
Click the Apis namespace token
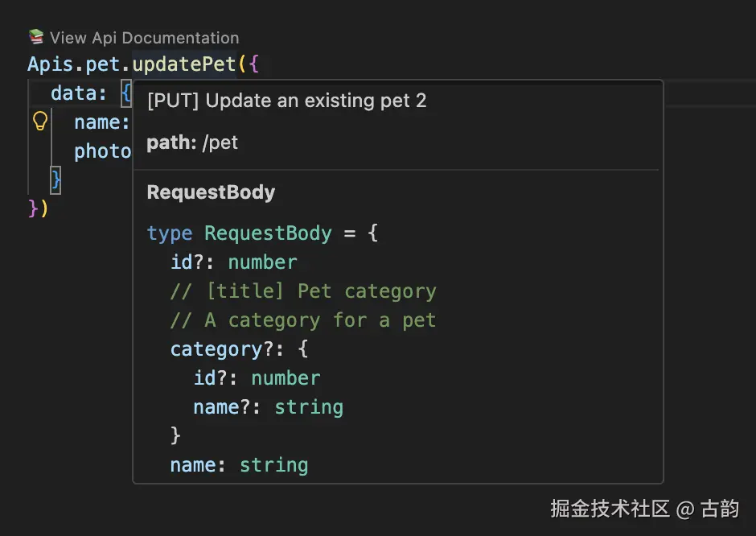click(x=48, y=64)
